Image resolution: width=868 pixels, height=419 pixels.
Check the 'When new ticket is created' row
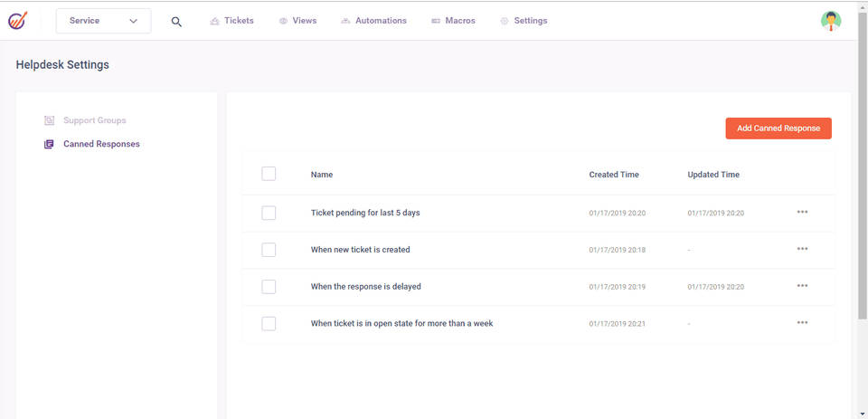pyautogui.click(x=269, y=250)
